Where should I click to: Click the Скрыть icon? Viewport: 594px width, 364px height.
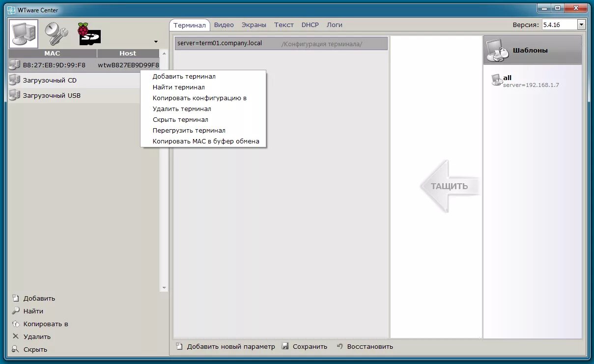pos(16,349)
